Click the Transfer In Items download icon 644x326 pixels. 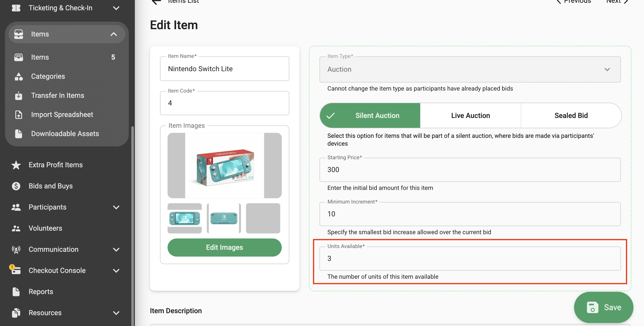tap(19, 96)
